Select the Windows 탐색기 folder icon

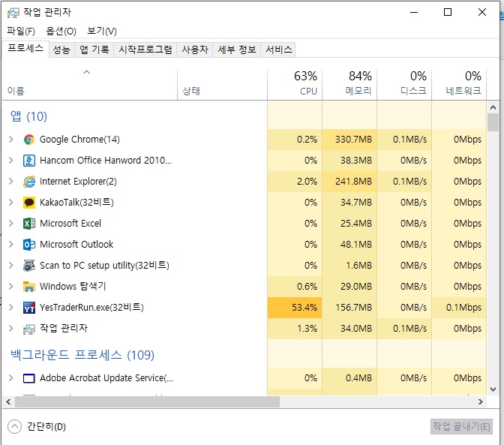tap(29, 286)
